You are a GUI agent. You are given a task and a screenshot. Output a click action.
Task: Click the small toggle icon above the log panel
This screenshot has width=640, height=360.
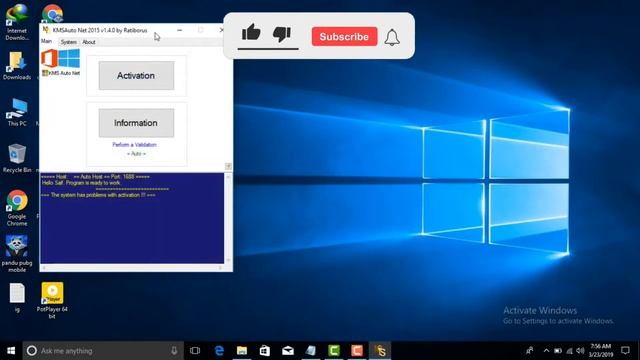pos(228,166)
